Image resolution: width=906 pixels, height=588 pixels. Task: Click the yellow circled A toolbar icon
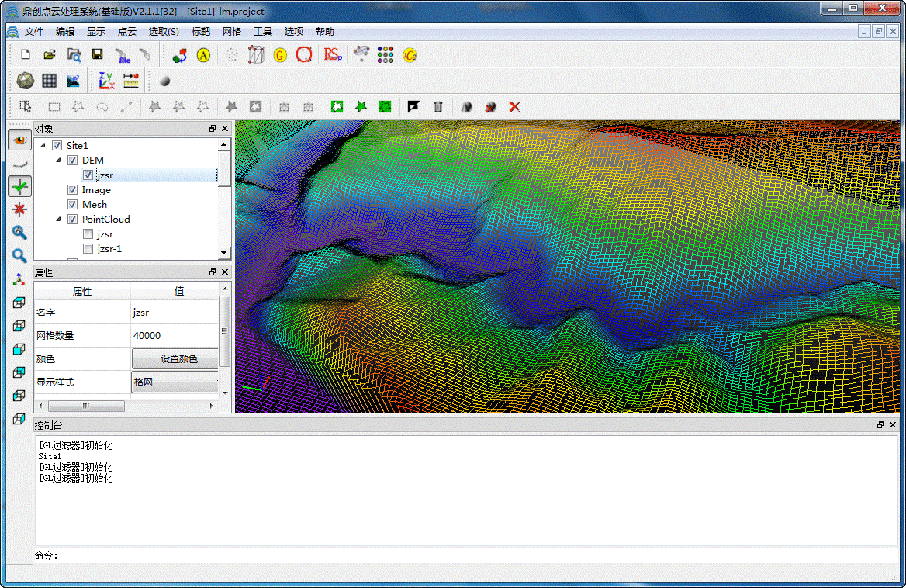point(203,55)
